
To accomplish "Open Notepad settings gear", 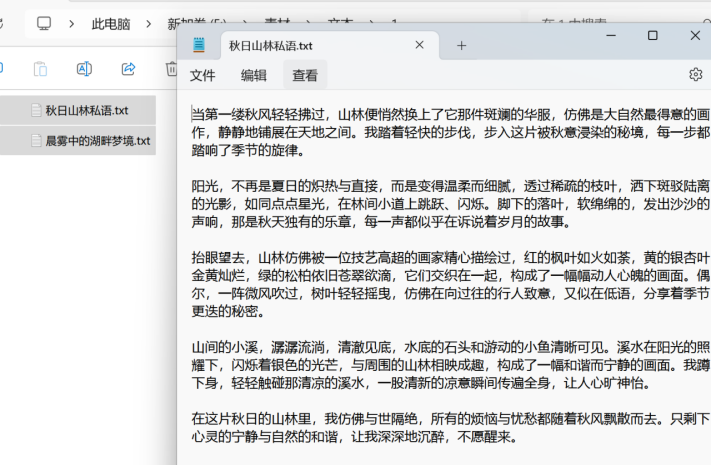I will point(696,75).
